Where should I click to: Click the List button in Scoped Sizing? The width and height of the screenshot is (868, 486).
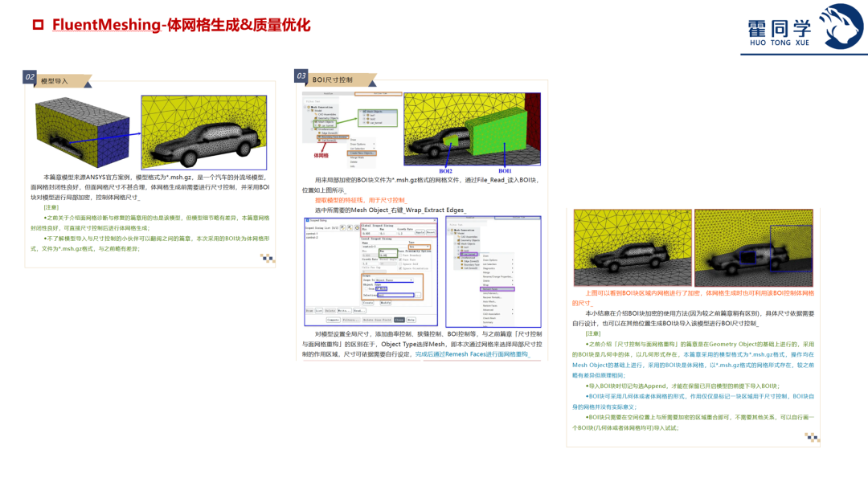tap(319, 311)
